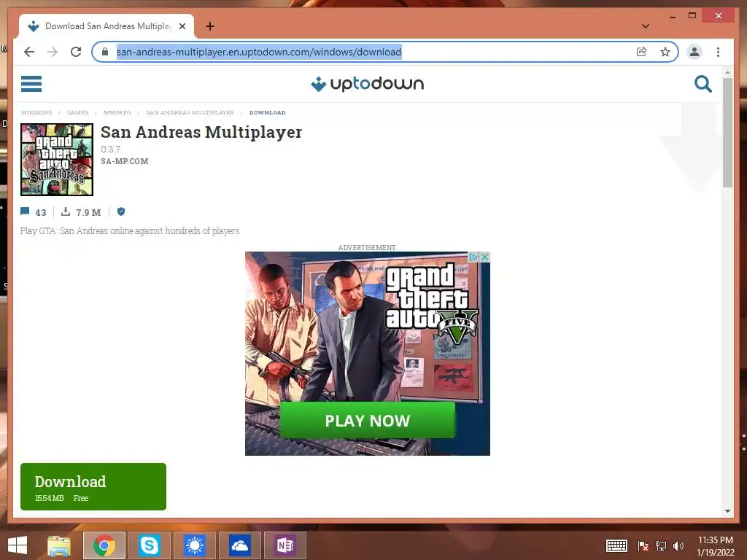Open OneNote from the taskbar
Screen dimensions: 747x560
pos(285,545)
